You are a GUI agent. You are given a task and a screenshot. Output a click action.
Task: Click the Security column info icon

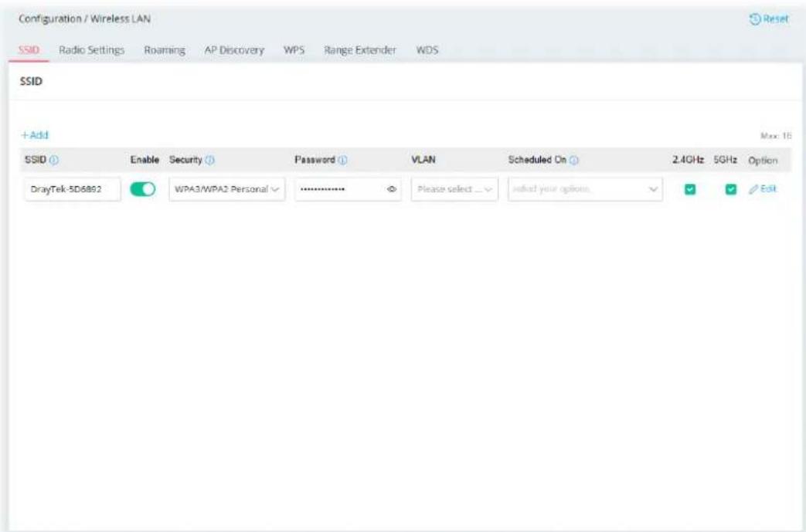209,160
